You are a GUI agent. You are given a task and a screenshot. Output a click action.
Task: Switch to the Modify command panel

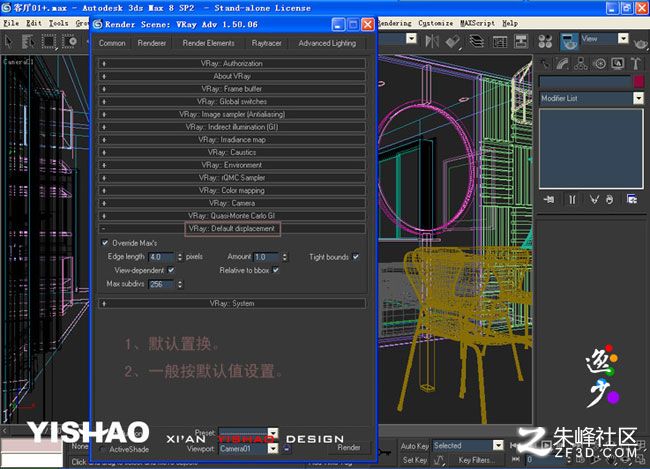coord(563,64)
